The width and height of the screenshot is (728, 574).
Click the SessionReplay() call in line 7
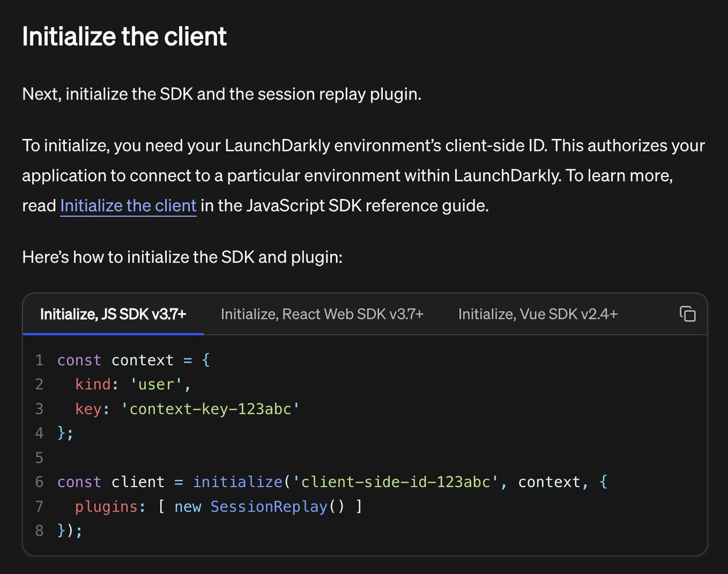[x=279, y=507]
